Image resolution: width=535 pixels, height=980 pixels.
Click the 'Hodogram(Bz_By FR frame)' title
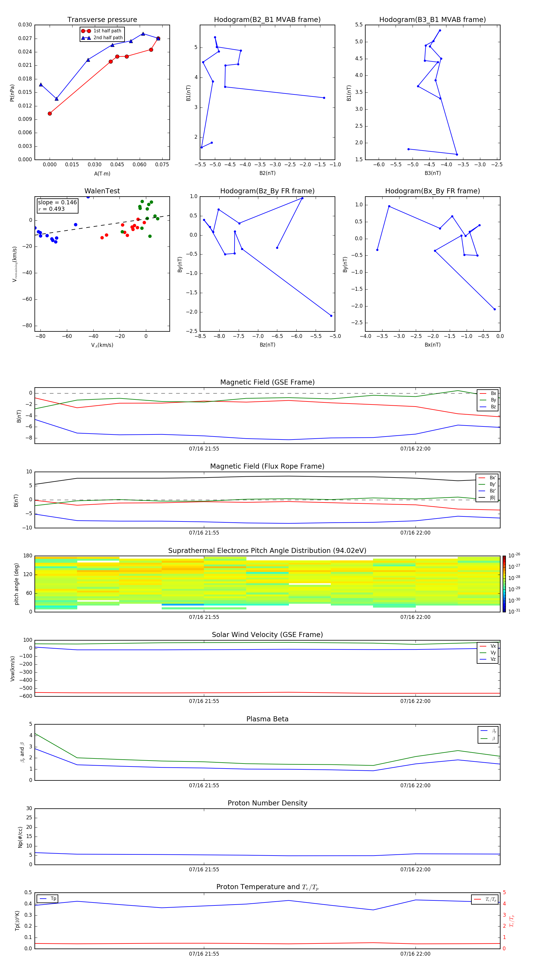tap(267, 191)
